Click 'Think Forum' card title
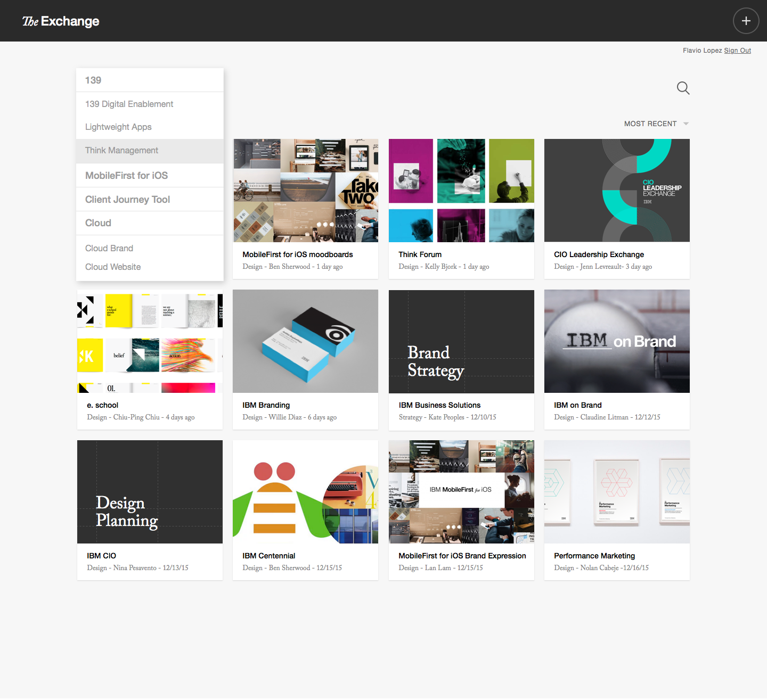Screen dimensions: 767x700 (x=420, y=254)
